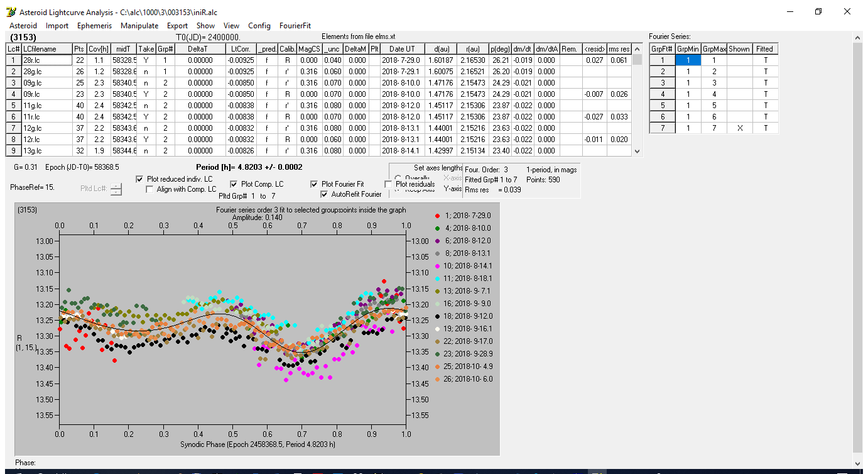Click file name cell 11r.lc
The height and width of the screenshot is (474, 868).
click(x=46, y=116)
